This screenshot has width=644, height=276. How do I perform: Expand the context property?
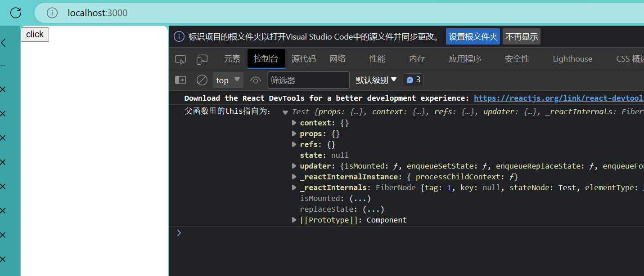tap(294, 123)
